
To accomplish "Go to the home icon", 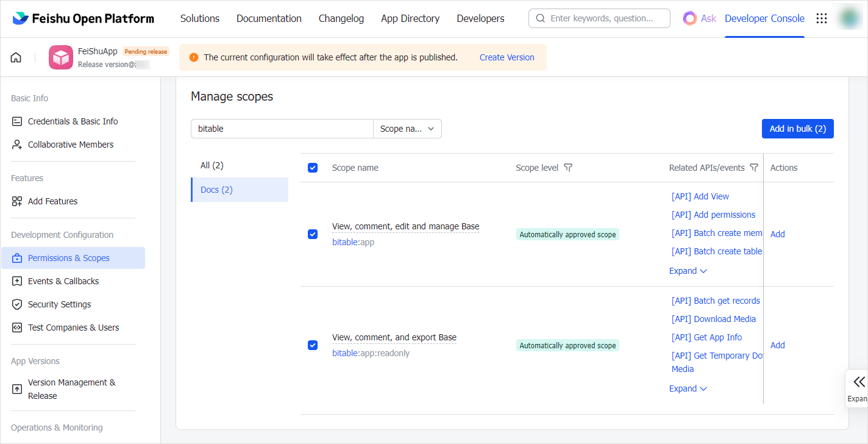I will (16, 57).
